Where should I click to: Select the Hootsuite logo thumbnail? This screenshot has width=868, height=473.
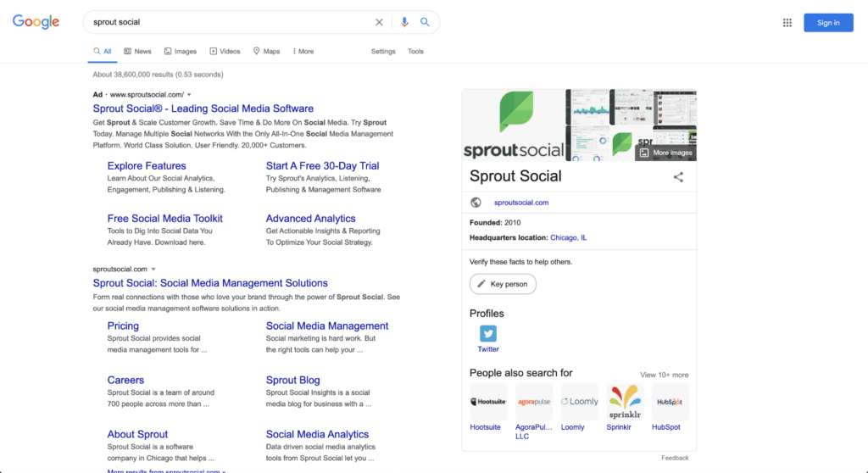[488, 402]
